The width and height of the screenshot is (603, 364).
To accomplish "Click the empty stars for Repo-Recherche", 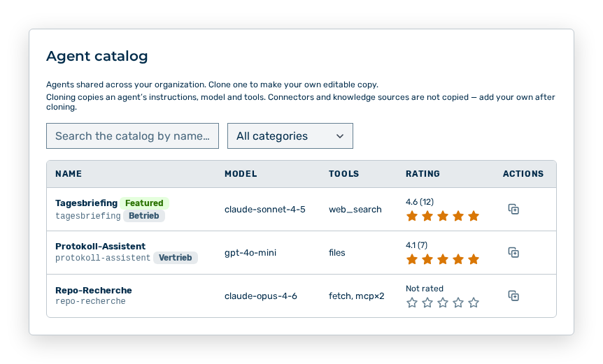I will [x=443, y=303].
